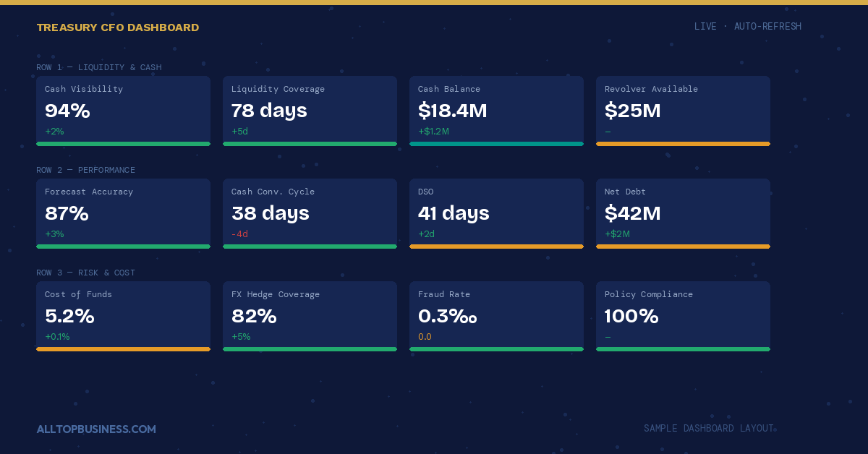868x454 pixels.
Task: Click the orange bar under Revolver Available
Action: pos(683,144)
